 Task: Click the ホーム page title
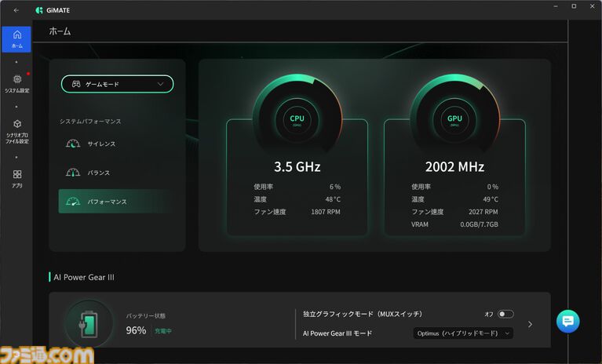click(x=60, y=31)
